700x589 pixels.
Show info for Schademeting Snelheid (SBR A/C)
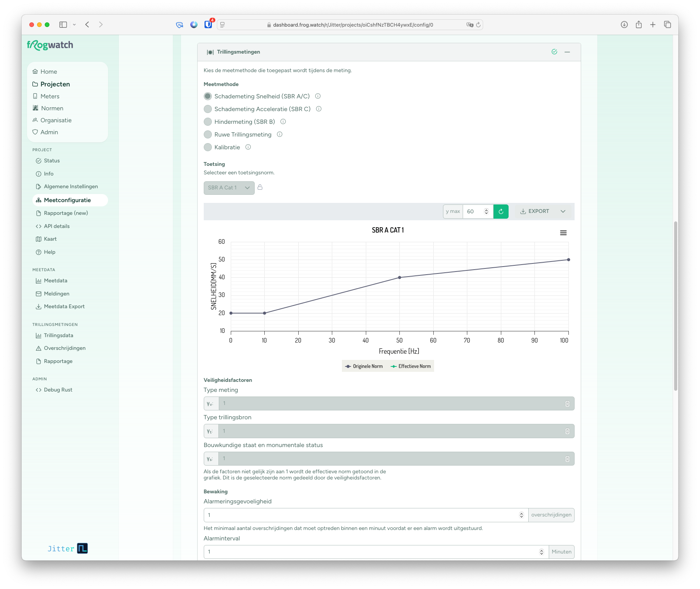pos(318,96)
